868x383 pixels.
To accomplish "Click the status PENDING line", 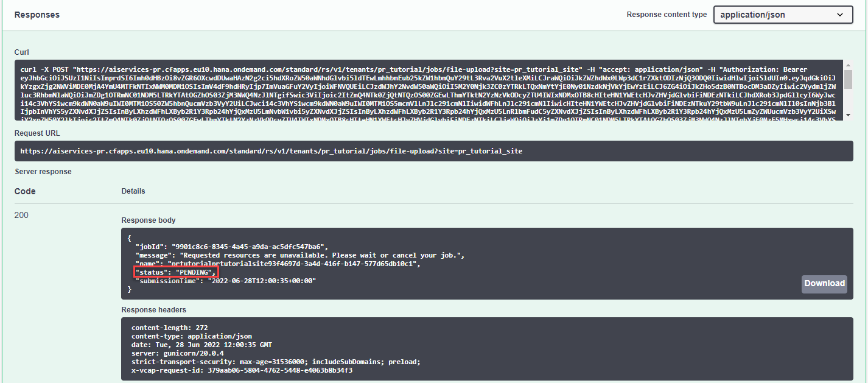I will click(x=175, y=272).
